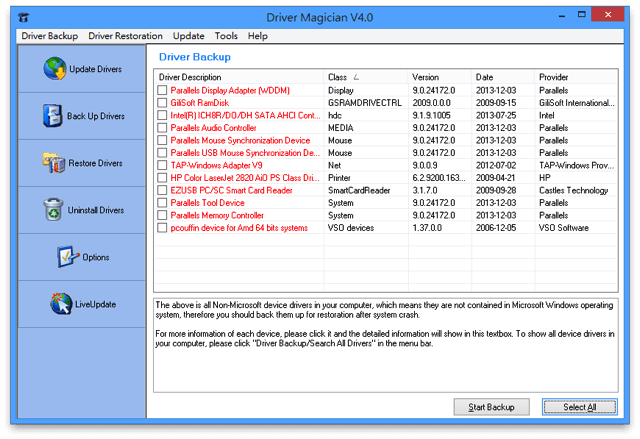
Task: Click the LiveUpdate globe cursor icon
Action: (61, 304)
